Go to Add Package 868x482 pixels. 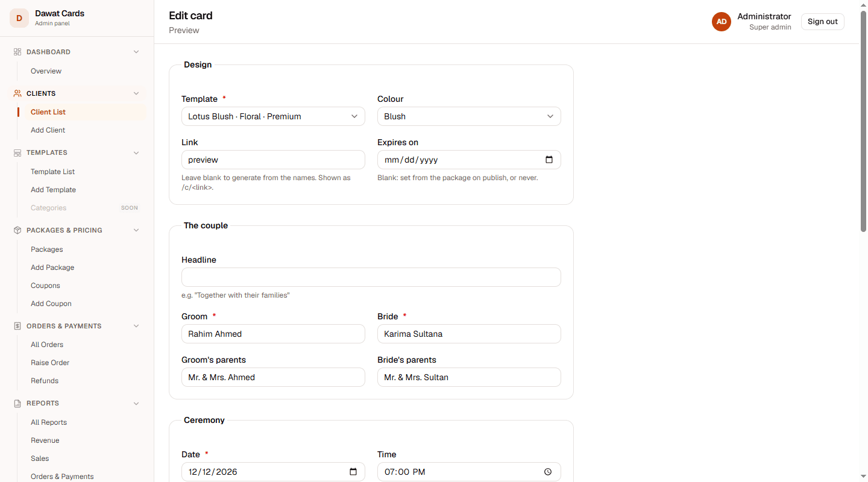(x=52, y=268)
